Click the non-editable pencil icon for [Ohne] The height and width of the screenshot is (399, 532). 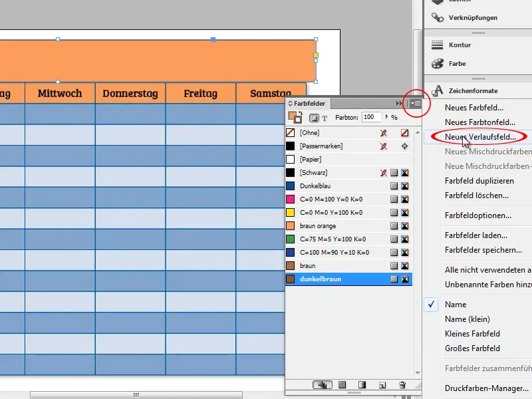coord(384,132)
